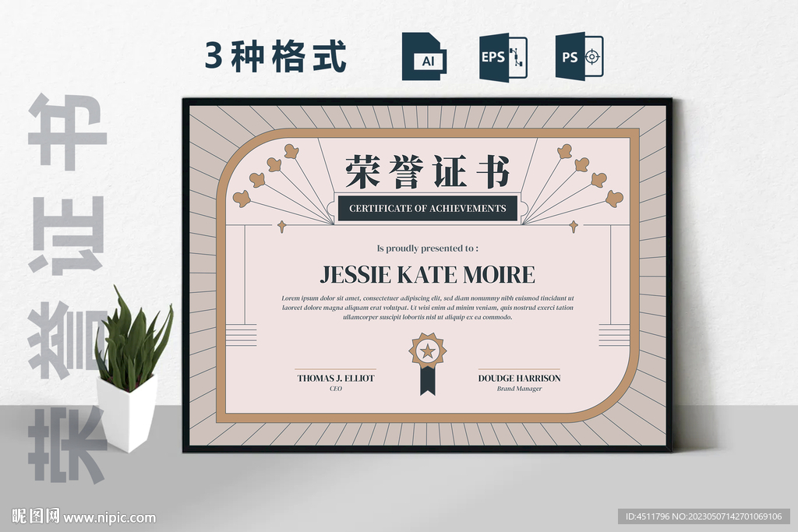Click the PS file format icon
Viewport: 798px width, 532px height.
[x=579, y=56]
